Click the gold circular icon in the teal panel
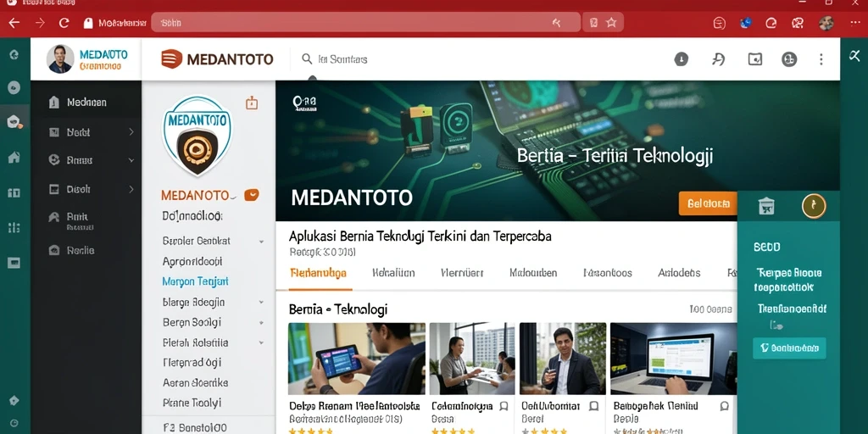868x434 pixels. click(814, 206)
